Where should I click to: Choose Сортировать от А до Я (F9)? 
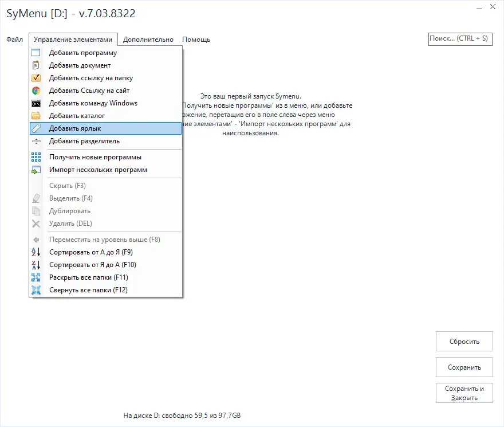pos(106,252)
